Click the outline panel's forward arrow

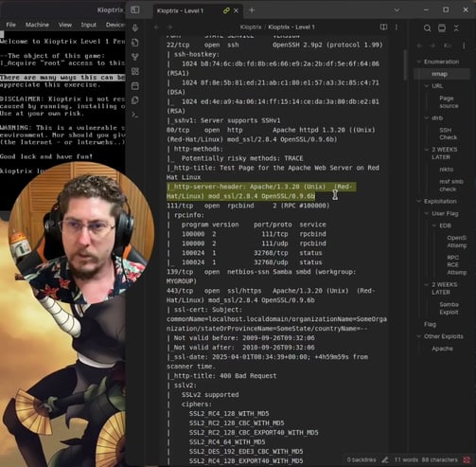pos(432,45)
